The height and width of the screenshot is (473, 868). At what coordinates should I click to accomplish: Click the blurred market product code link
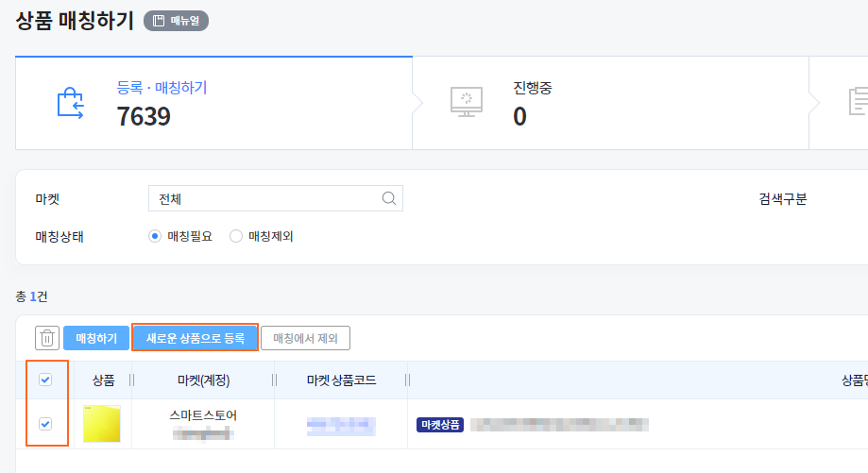click(x=341, y=426)
